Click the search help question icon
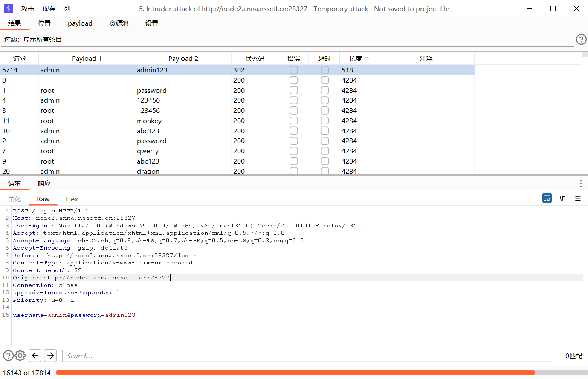This screenshot has width=588, height=379. (8, 356)
